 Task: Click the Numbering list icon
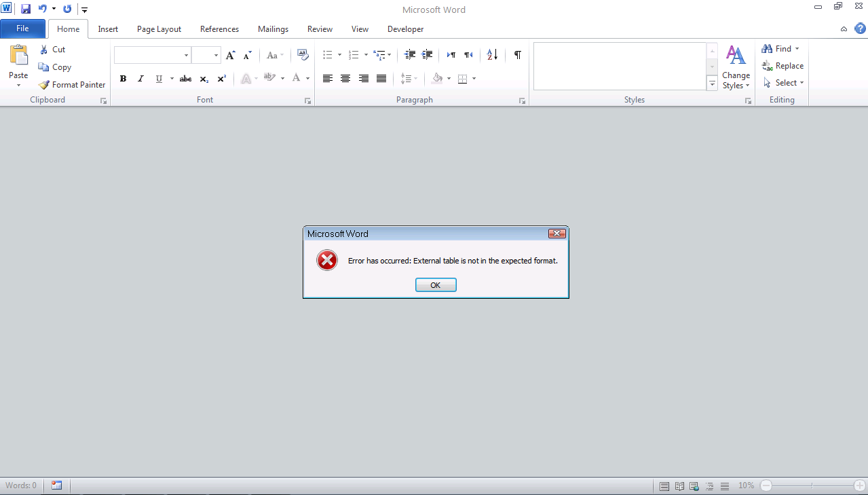[353, 55]
